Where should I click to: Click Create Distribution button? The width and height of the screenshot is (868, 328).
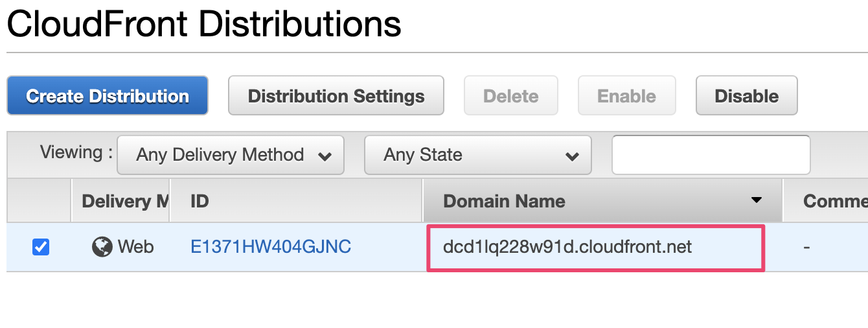point(108,96)
